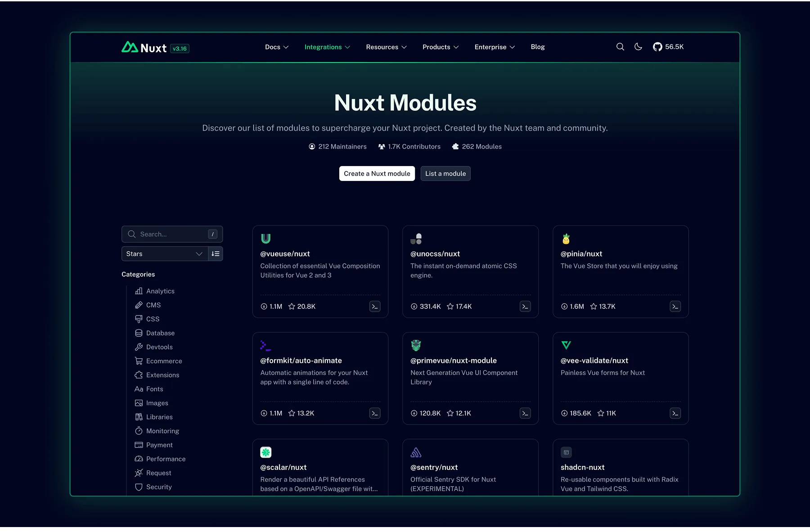The image size is (810, 532).
Task: Click Create a Nuxt module button
Action: (x=377, y=174)
